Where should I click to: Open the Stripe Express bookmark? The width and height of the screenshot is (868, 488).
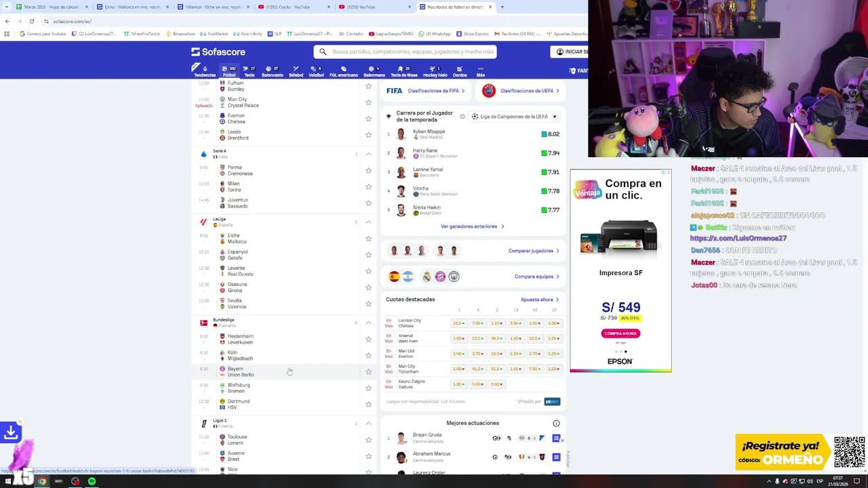pos(472,33)
